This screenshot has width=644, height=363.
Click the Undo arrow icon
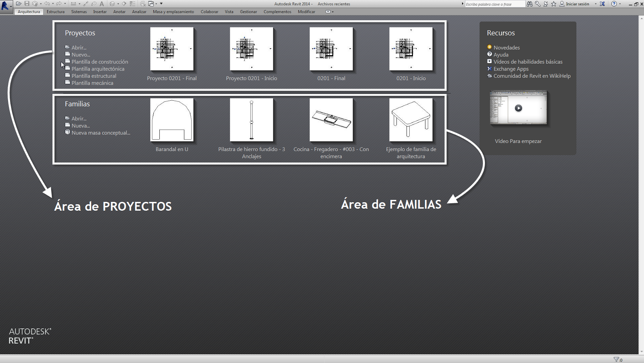[x=47, y=4]
